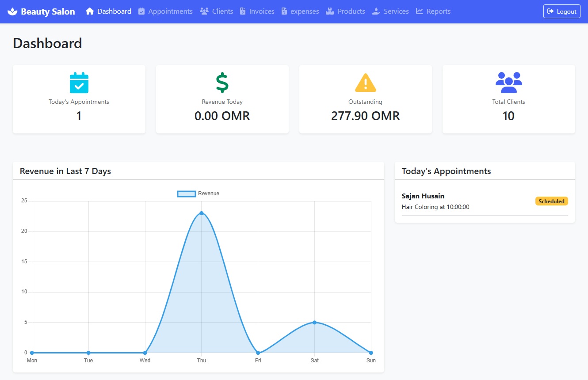Viewport: 588px width, 380px height.
Task: Click the people icon on Total Clients card
Action: 508,82
